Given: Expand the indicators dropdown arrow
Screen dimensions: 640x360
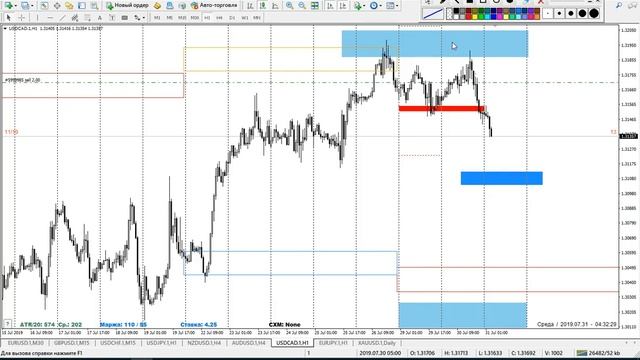Looking at the screenshot, I should coord(364,6).
